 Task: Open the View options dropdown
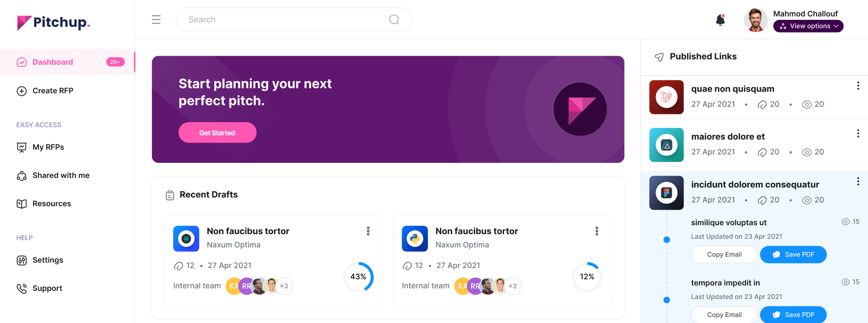808,26
